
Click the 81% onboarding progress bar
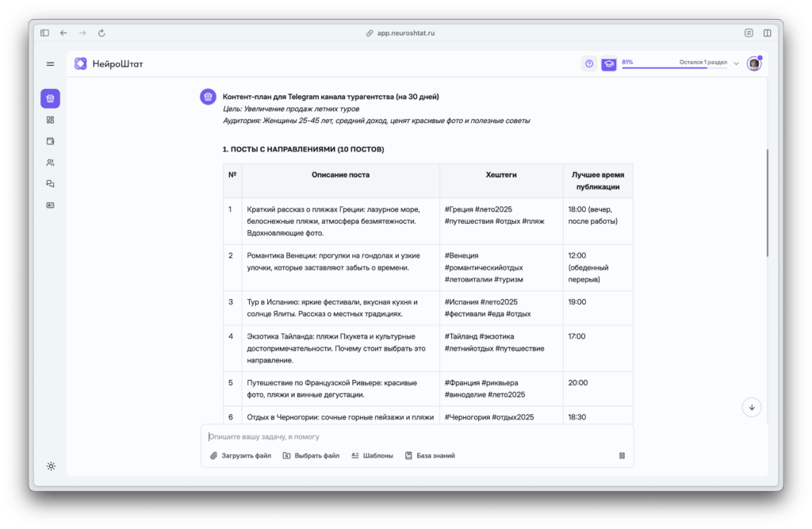coord(674,67)
